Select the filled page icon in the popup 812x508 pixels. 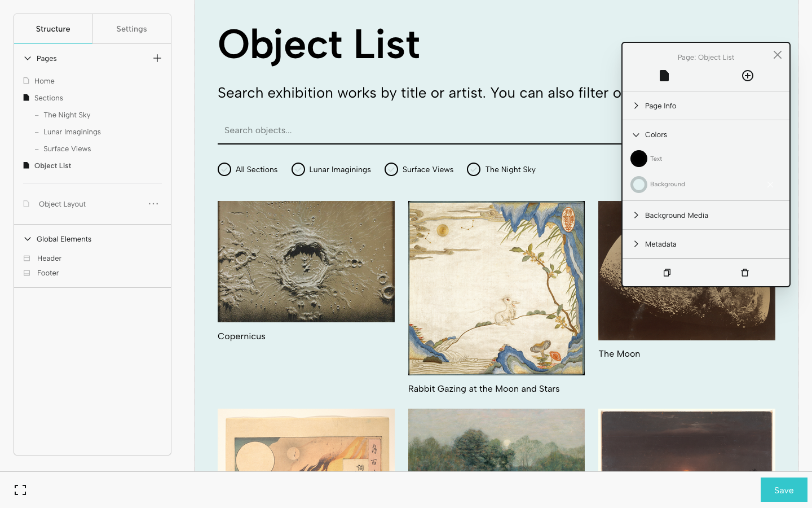(664, 76)
